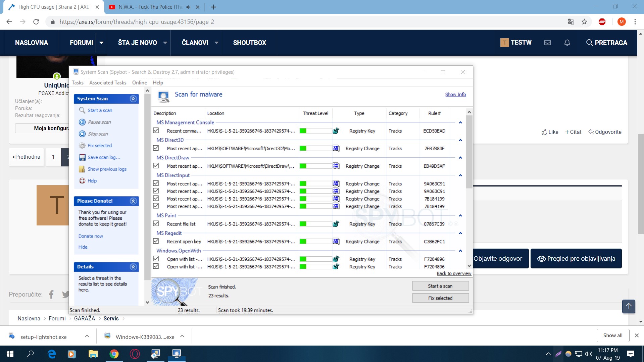The image size is (644, 362).
Task: Click the Stop scan icon in sidebar
Action: (82, 134)
